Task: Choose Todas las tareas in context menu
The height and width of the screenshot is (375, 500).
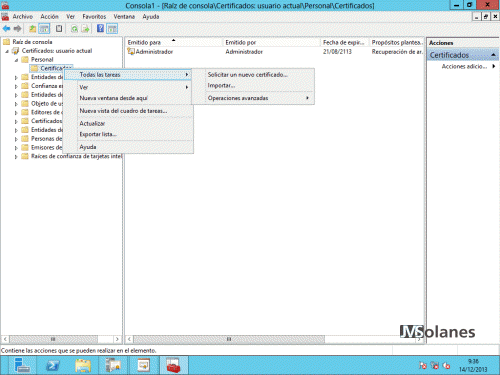Action: coord(128,75)
